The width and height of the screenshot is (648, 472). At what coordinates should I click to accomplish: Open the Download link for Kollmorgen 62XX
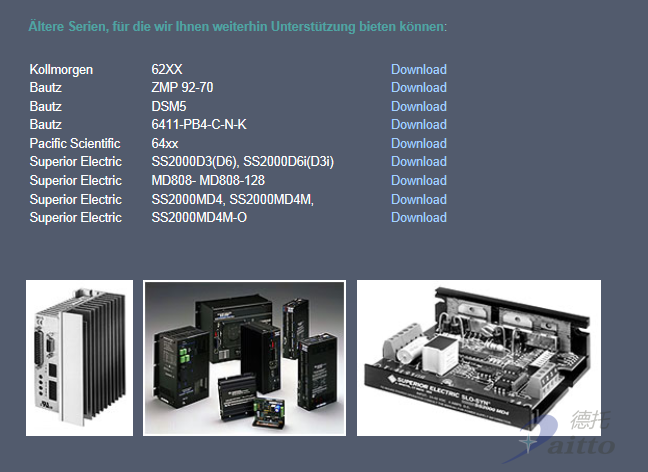coord(419,69)
